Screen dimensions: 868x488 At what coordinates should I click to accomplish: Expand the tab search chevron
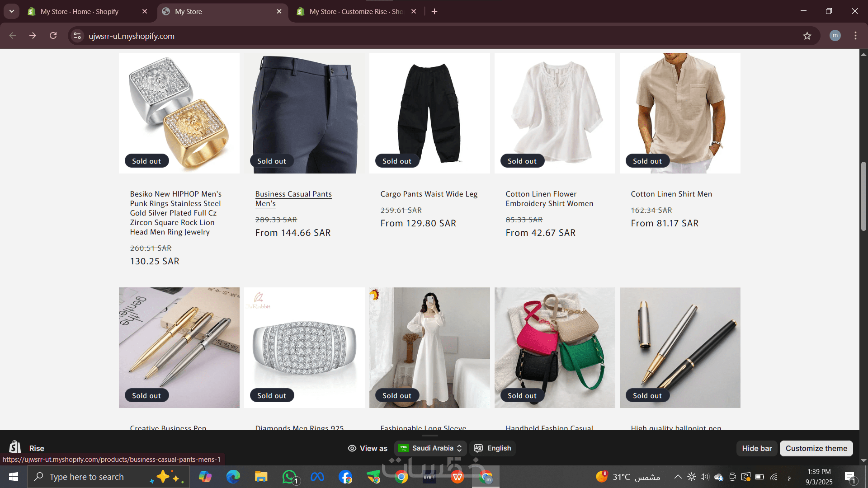point(11,11)
